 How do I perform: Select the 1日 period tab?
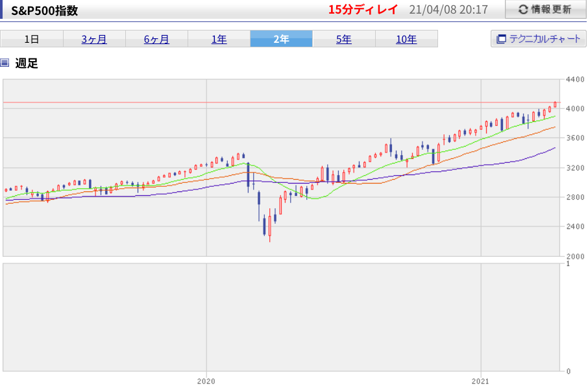click(32, 39)
